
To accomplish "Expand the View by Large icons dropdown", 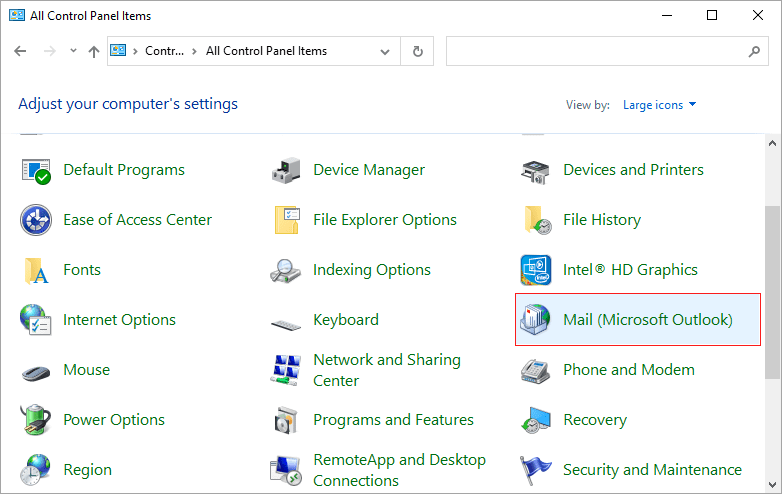I will pos(659,105).
